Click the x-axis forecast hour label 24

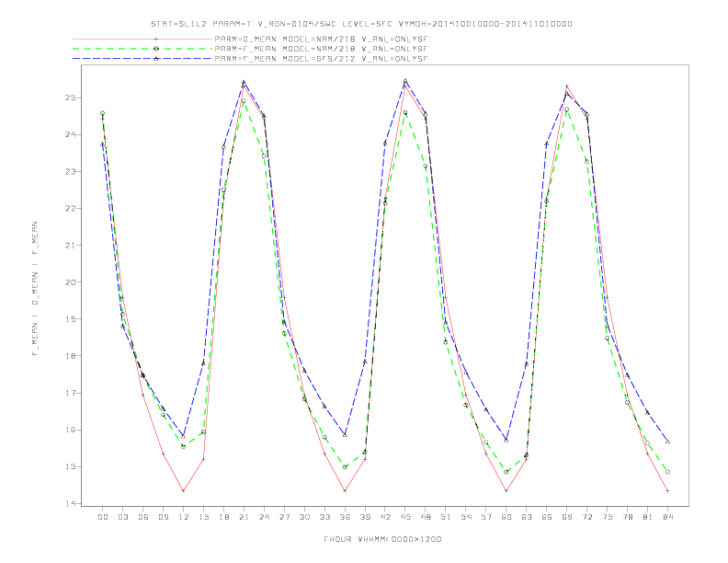point(264,517)
